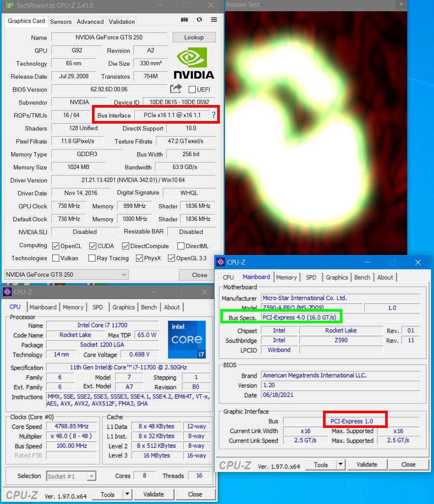Click the BIOS Date 06/18/2021 value
434x504 pixels.
(x=341, y=395)
